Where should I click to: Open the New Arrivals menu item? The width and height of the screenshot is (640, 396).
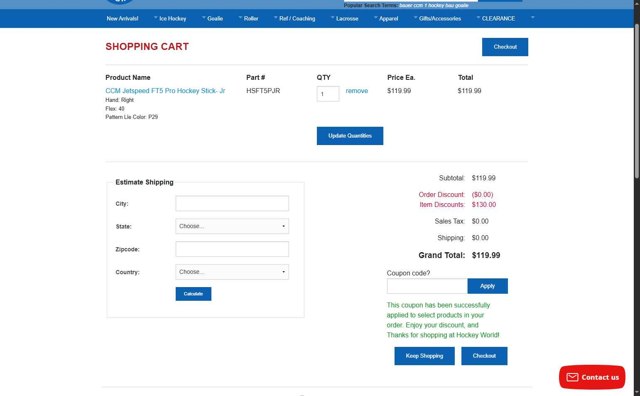122,18
